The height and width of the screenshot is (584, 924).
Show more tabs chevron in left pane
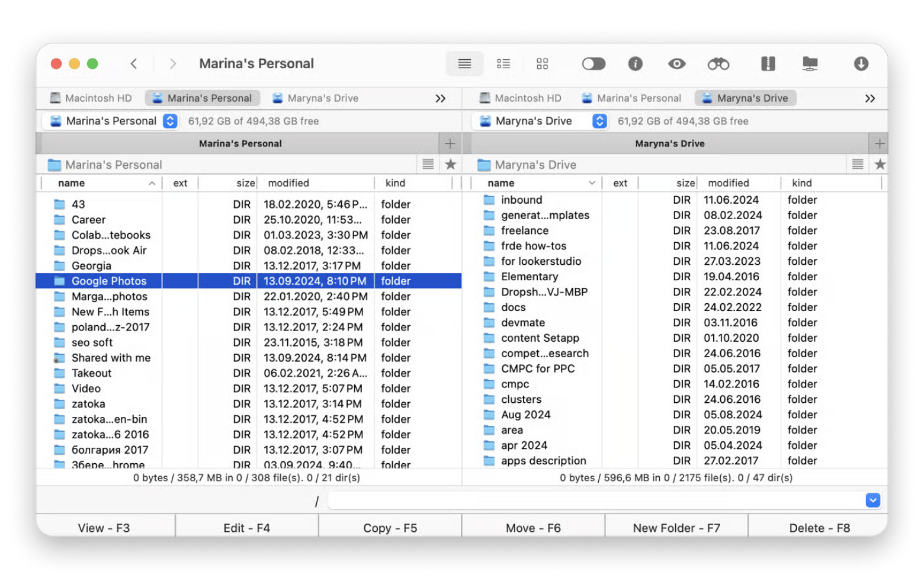tap(440, 98)
